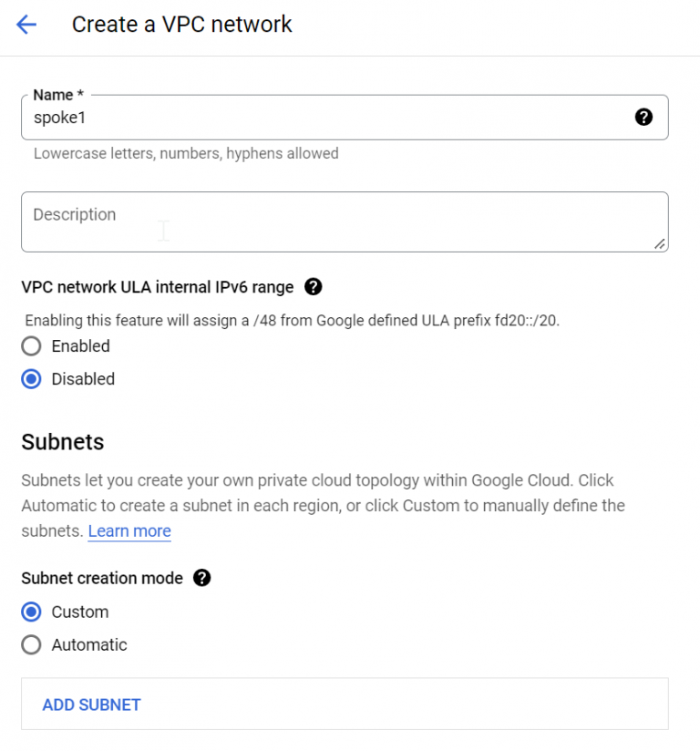Select Disabled for ULA IPv6 range
700x751 pixels.
tap(31, 379)
